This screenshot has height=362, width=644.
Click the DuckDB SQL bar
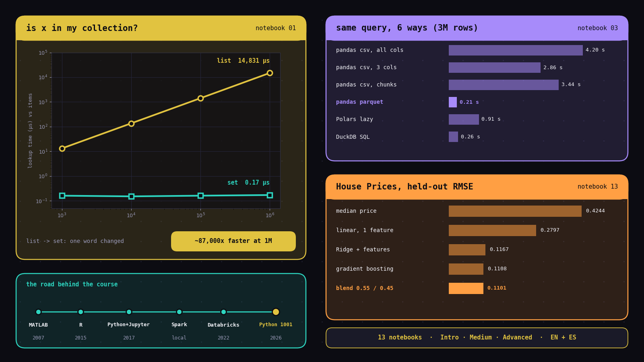click(453, 137)
